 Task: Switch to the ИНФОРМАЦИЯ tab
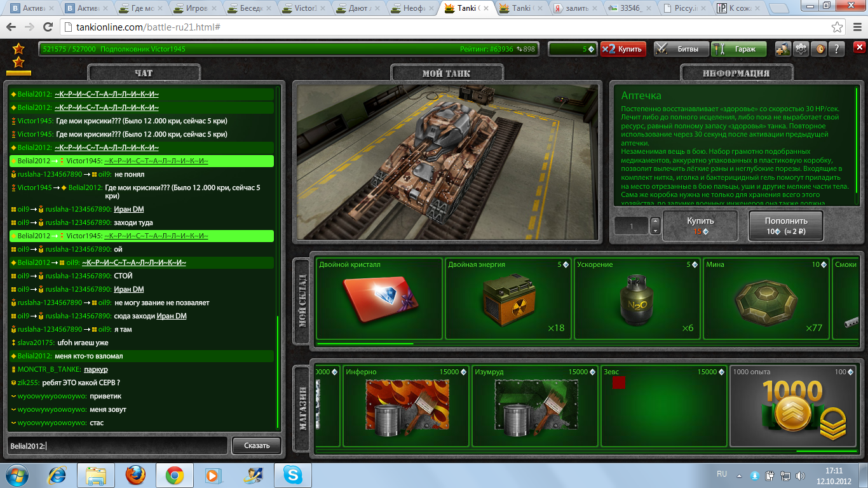click(x=736, y=73)
